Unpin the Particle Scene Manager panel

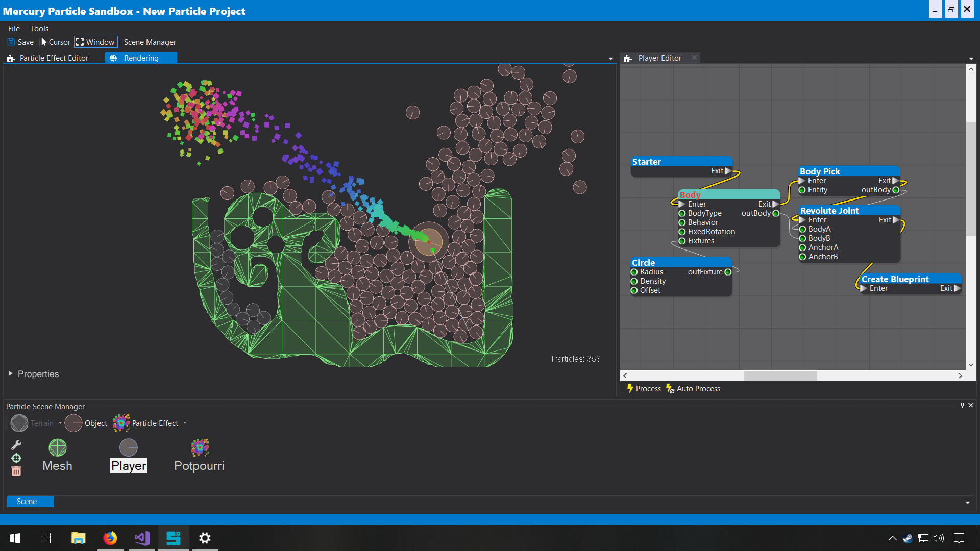pos(962,405)
